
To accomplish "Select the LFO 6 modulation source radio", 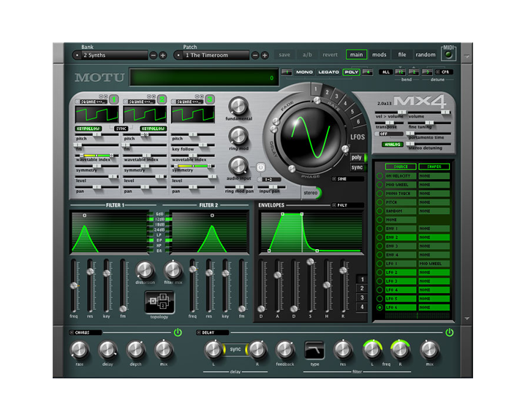I will tap(379, 308).
